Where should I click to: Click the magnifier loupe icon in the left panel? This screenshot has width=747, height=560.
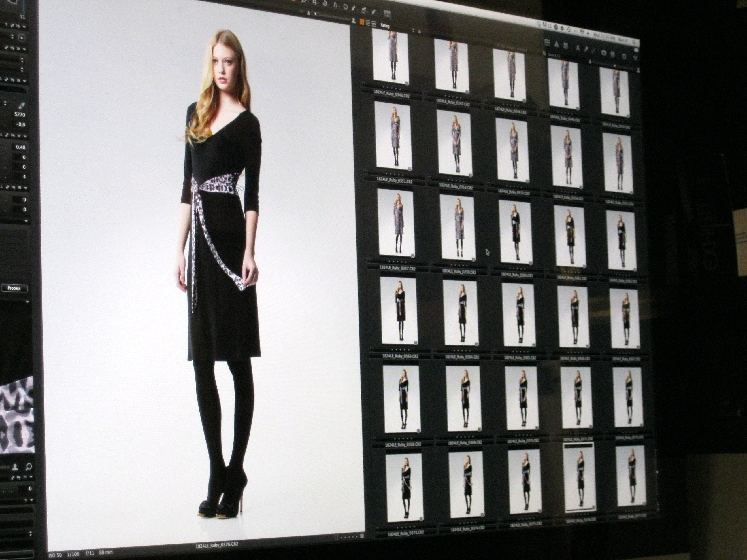click(29, 467)
